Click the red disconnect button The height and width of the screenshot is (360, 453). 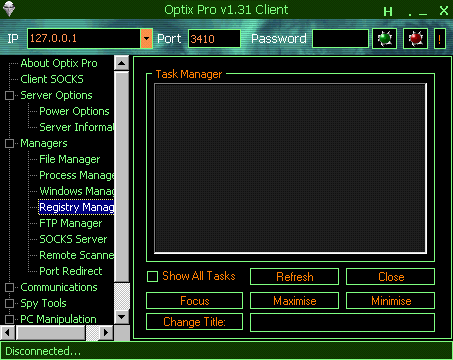415,39
